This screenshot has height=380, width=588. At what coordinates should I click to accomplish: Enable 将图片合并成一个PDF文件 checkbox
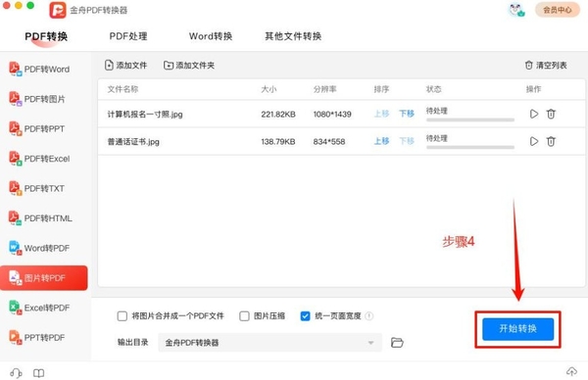[122, 316]
